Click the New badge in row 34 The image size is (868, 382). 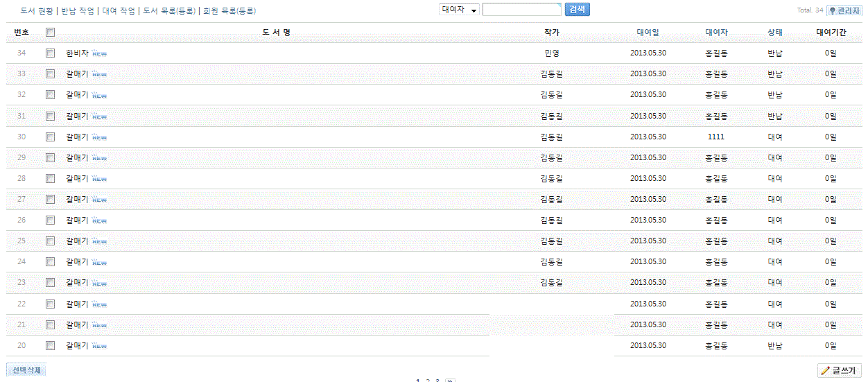99,53
